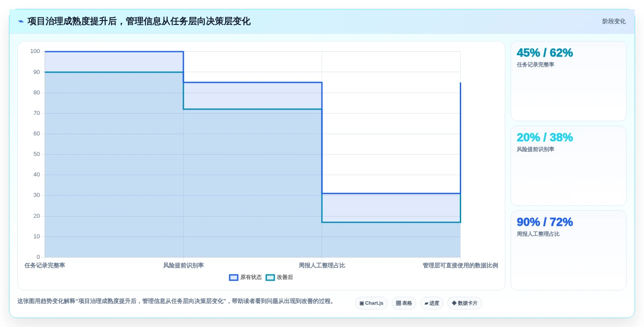Open the 45% / 62% stat card
Screen dimensions: 644x327
[569, 81]
